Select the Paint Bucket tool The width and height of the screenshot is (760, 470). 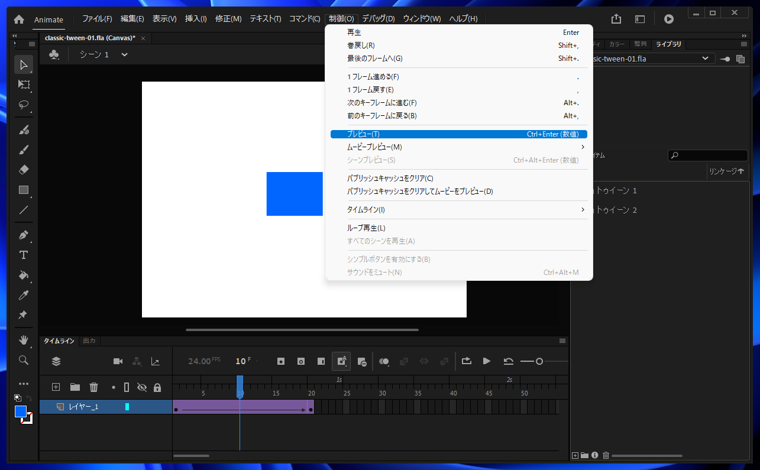[24, 275]
